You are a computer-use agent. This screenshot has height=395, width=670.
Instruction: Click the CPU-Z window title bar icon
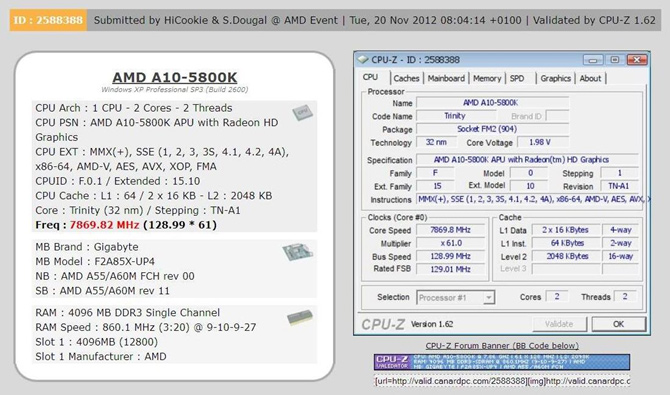click(363, 59)
